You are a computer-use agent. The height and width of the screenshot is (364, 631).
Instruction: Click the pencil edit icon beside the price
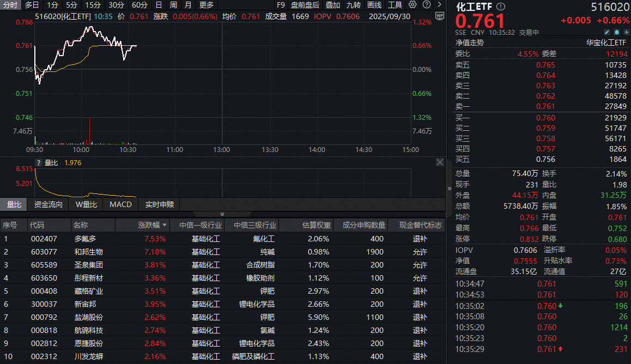(x=606, y=32)
